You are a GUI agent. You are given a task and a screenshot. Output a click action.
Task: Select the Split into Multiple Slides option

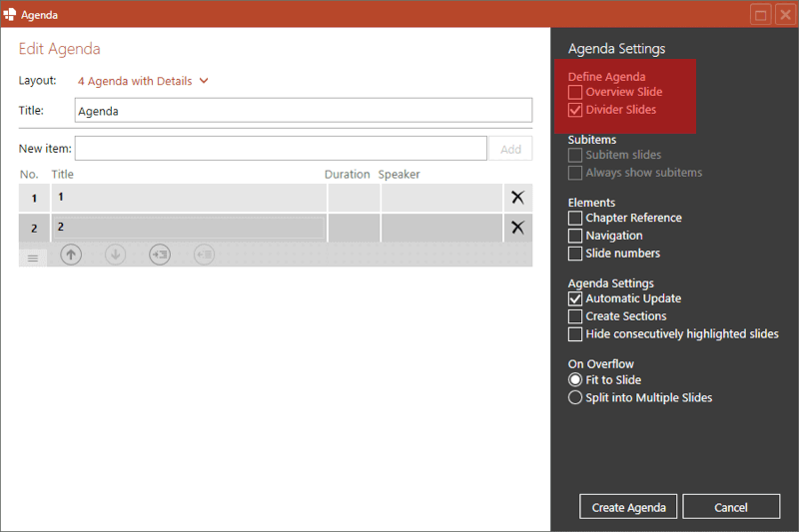tap(575, 398)
